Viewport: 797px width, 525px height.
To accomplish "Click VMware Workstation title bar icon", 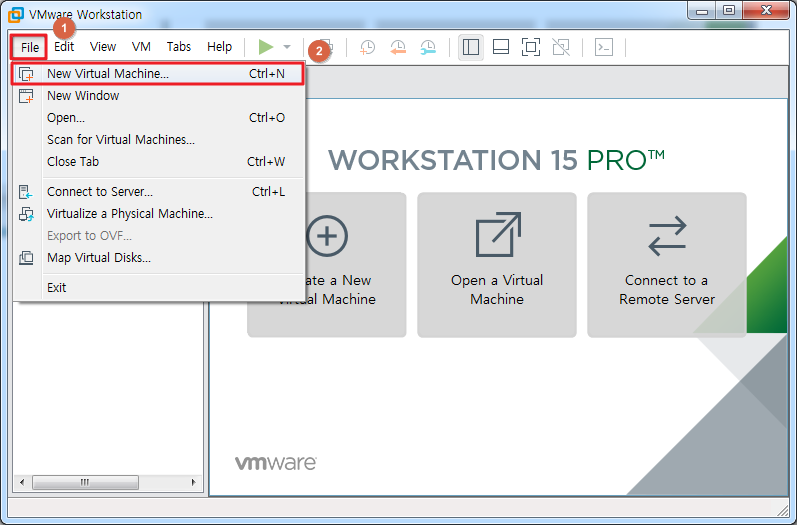I will click(15, 14).
